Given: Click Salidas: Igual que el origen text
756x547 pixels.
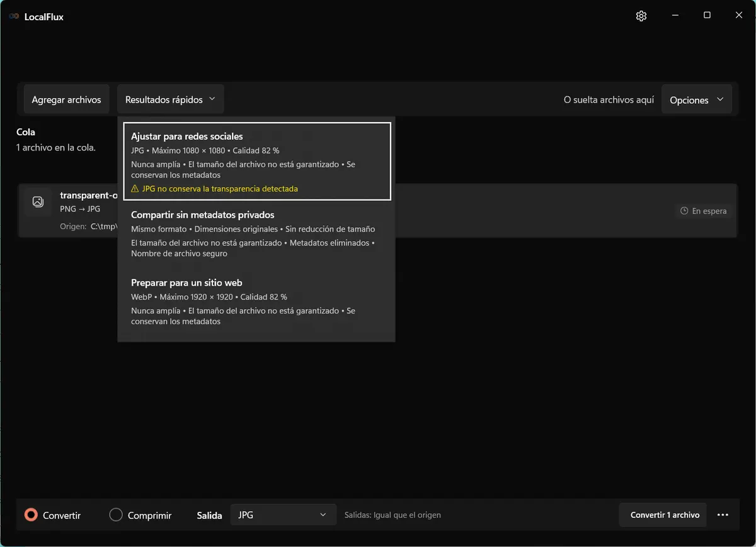Looking at the screenshot, I should pos(392,515).
